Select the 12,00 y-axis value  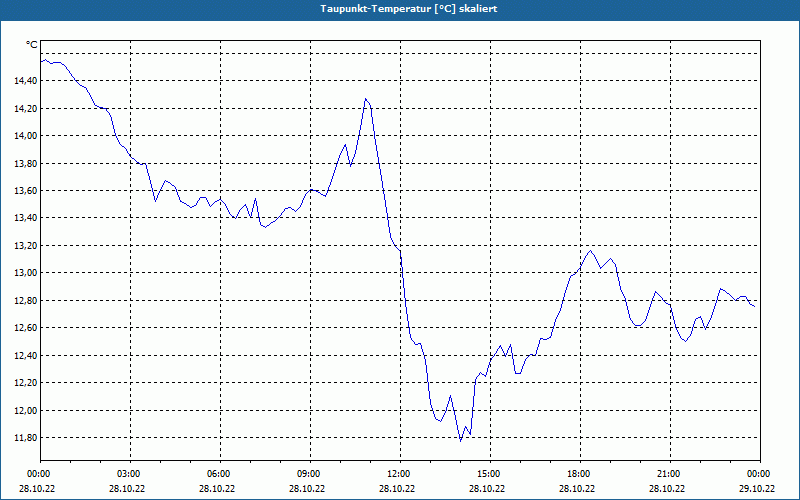pos(25,410)
